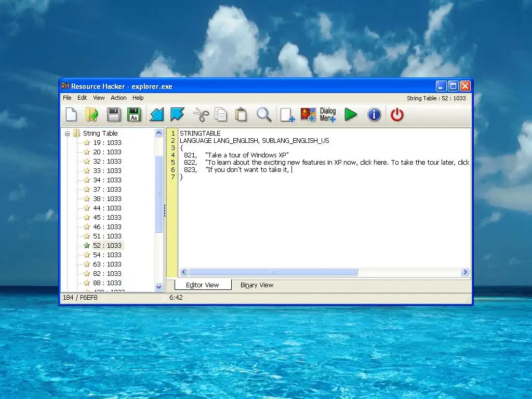Image resolution: width=532 pixels, height=399 pixels.
Task: Select tree item 33 : 1033
Action: pyautogui.click(x=107, y=170)
